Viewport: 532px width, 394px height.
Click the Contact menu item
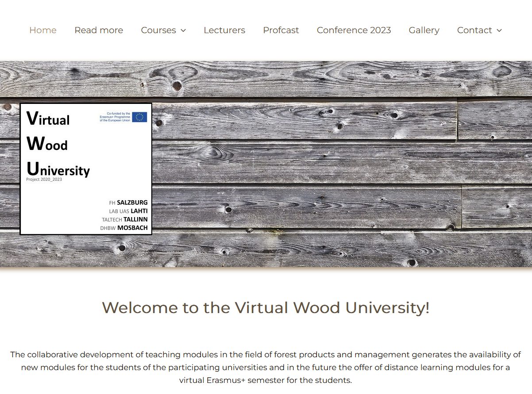474,30
